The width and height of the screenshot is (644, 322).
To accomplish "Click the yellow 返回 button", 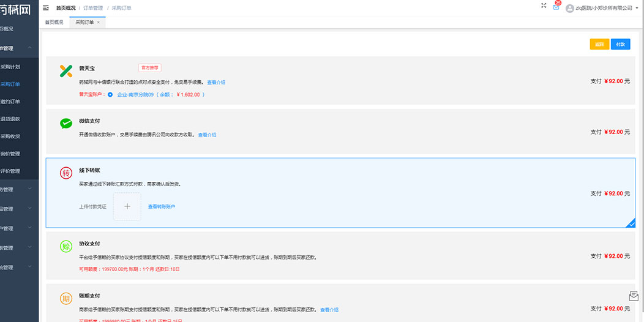I will point(599,44).
